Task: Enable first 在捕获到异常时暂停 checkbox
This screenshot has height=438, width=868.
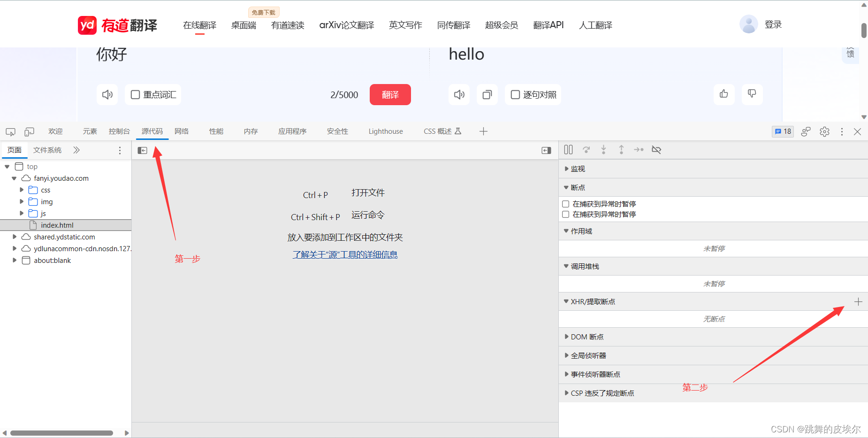Action: 566,204
